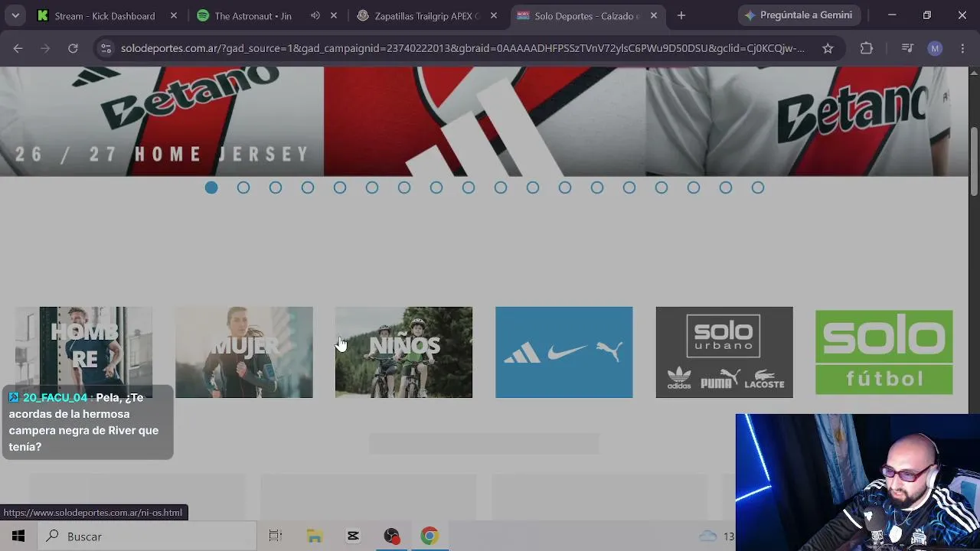980x551 pixels.
Task: Open the 26/27 Home Jersey banner
Action: pyautogui.click(x=484, y=121)
